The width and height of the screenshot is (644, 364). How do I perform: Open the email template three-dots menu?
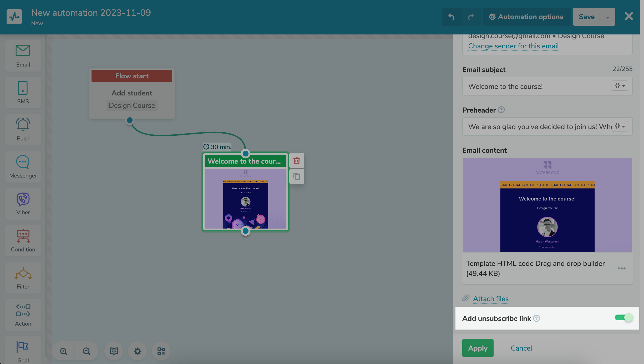pyautogui.click(x=621, y=268)
